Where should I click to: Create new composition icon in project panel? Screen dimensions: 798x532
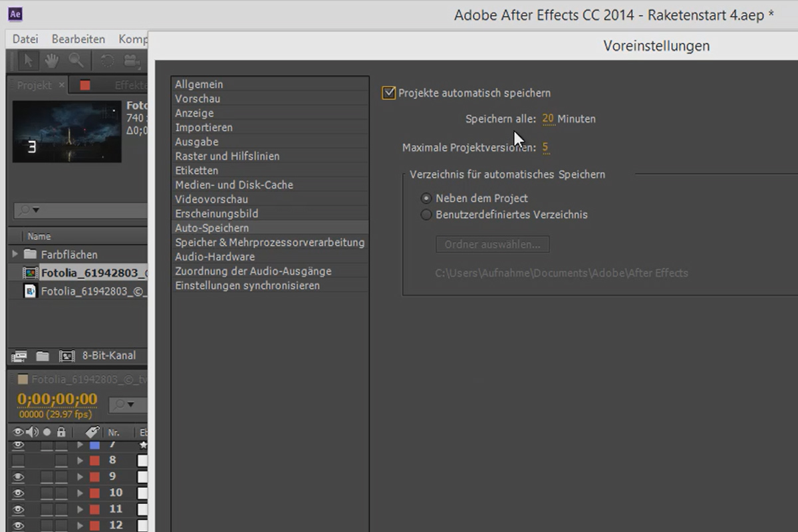[x=66, y=356]
